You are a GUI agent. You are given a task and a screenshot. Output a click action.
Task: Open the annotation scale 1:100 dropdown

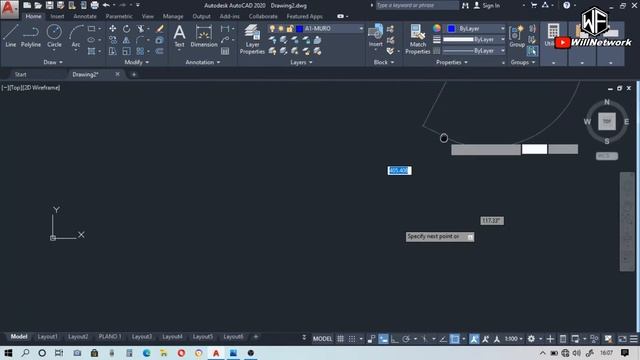513,339
